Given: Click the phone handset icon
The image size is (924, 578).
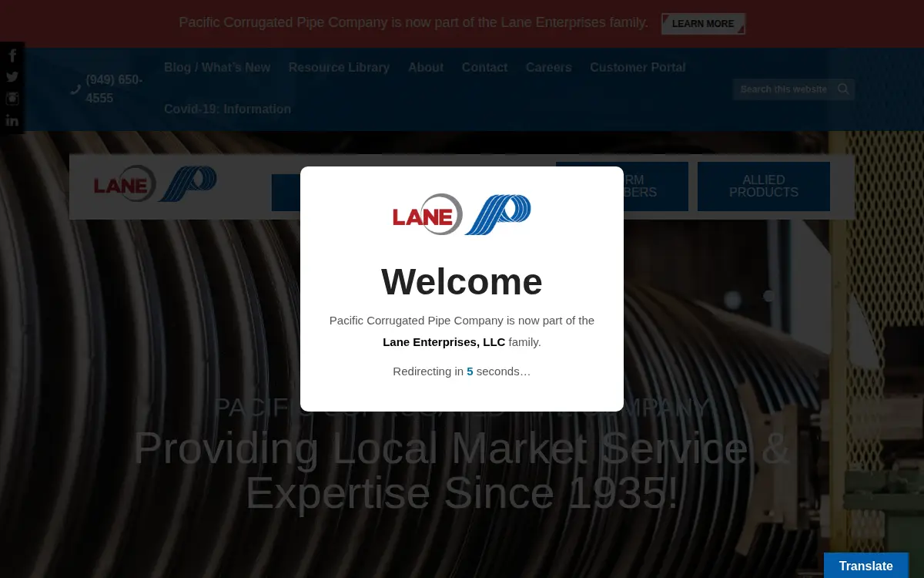Looking at the screenshot, I should click(75, 89).
